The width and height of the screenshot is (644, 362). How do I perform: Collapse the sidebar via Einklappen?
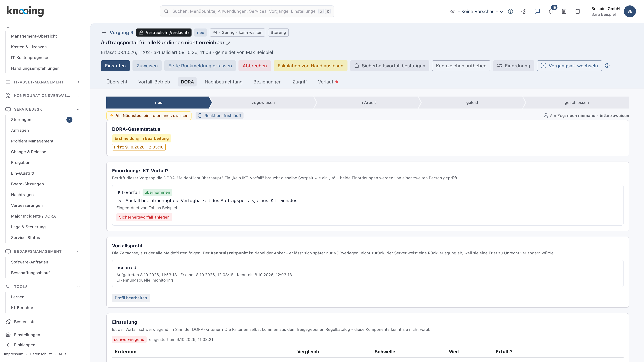tap(24, 345)
